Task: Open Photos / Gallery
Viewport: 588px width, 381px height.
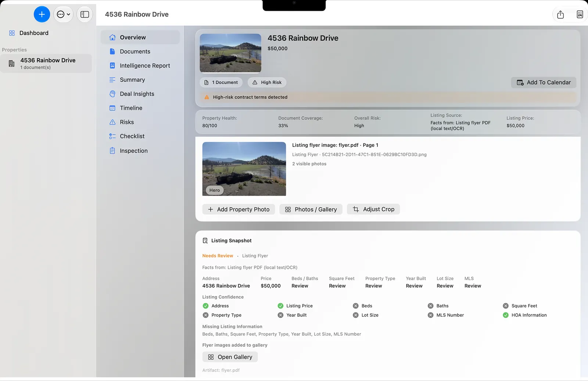Action: click(311, 209)
